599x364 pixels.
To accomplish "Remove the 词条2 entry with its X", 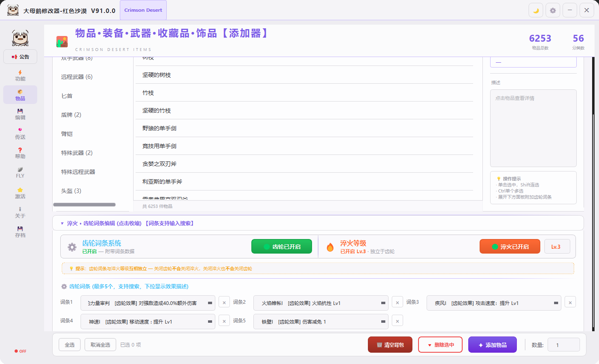I will point(397,302).
